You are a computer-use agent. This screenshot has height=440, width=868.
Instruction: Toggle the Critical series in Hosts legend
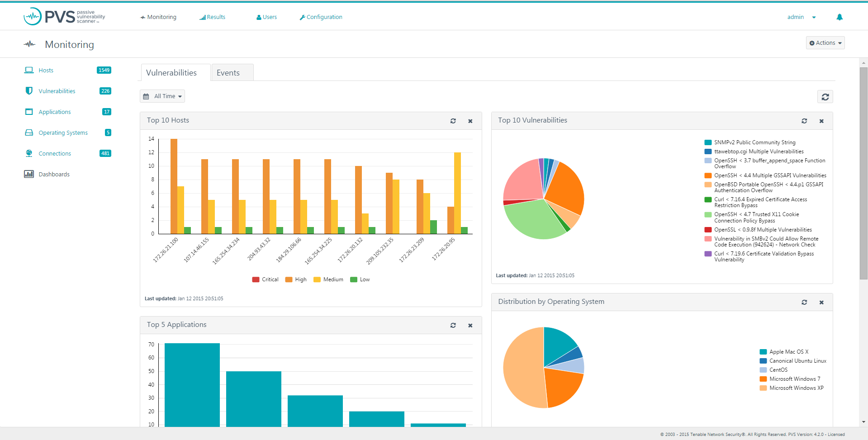(266, 279)
